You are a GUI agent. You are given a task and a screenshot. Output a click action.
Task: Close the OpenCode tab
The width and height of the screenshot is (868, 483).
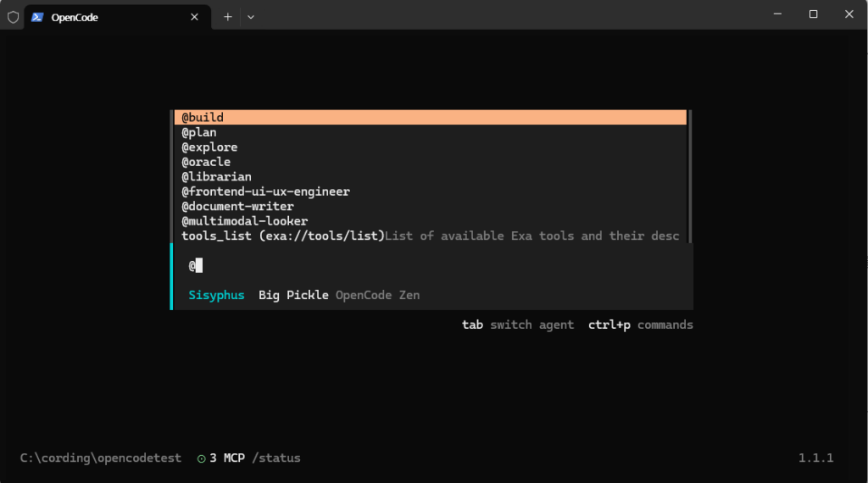(x=194, y=17)
